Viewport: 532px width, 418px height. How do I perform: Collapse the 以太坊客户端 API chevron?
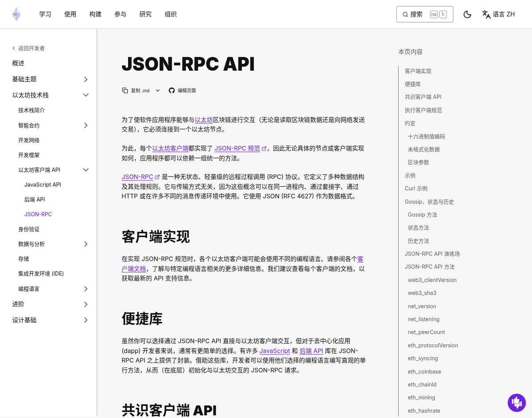point(86,170)
